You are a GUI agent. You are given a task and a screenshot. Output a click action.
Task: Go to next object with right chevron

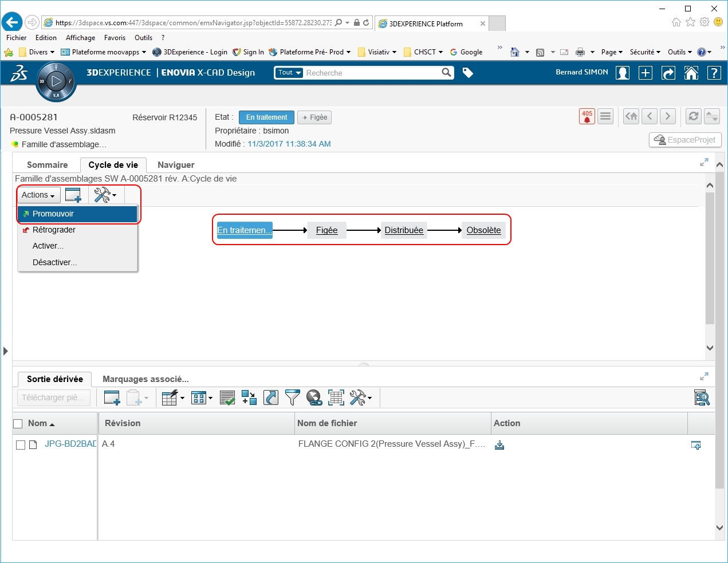[x=668, y=116]
